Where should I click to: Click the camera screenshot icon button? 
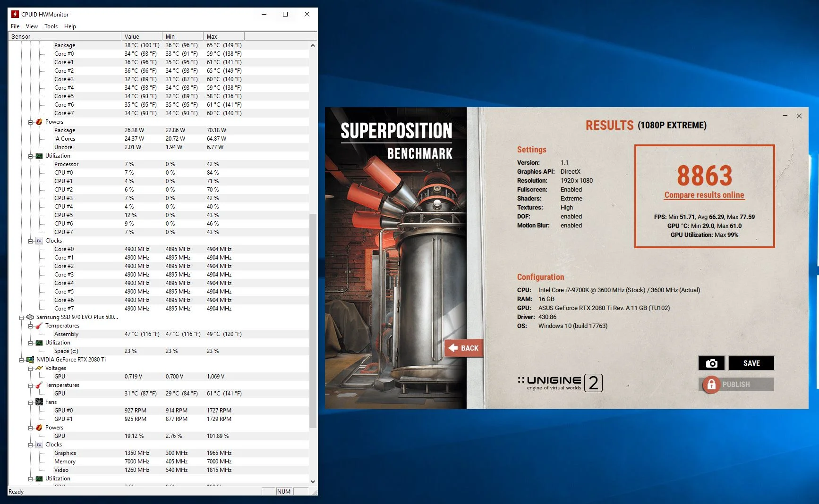click(x=711, y=363)
